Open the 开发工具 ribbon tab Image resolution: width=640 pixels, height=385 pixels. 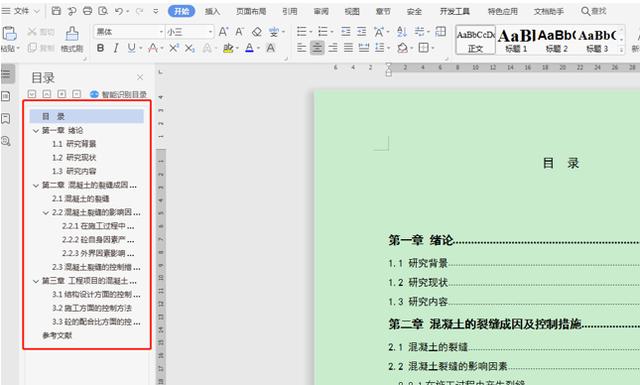point(454,11)
